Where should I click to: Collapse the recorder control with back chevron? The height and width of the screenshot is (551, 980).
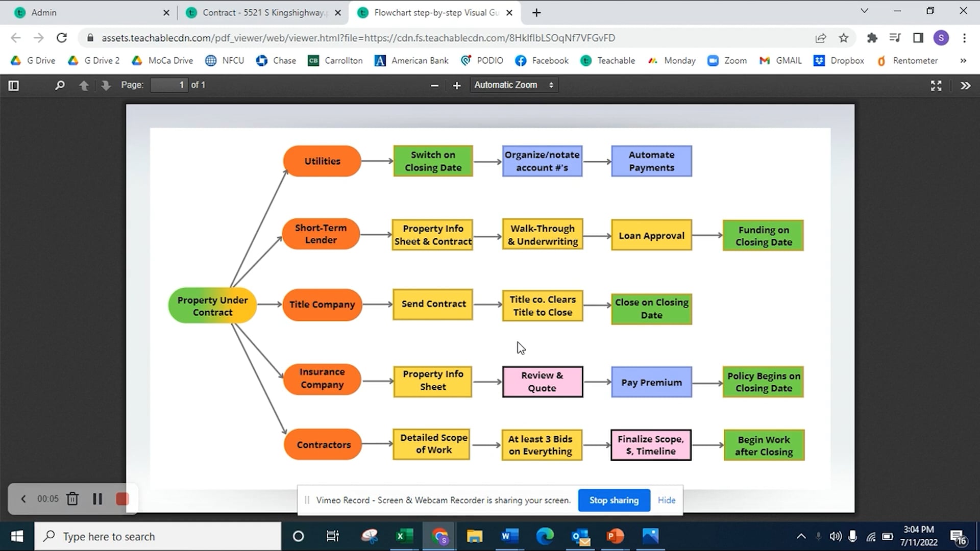click(x=23, y=499)
